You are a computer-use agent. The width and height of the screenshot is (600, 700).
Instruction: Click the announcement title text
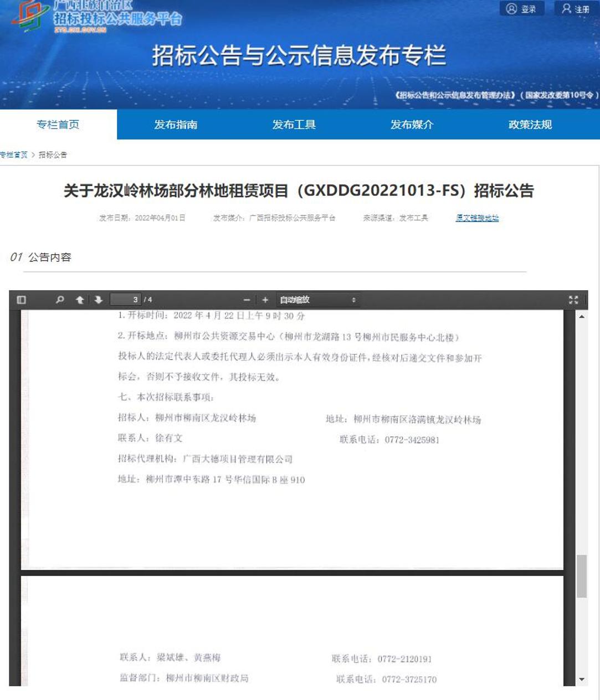pyautogui.click(x=299, y=191)
